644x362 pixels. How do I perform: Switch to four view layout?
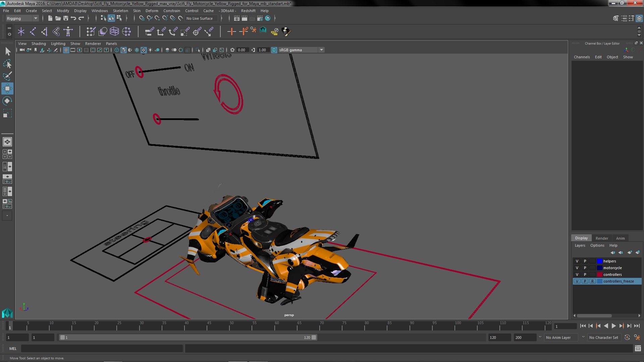(7, 154)
